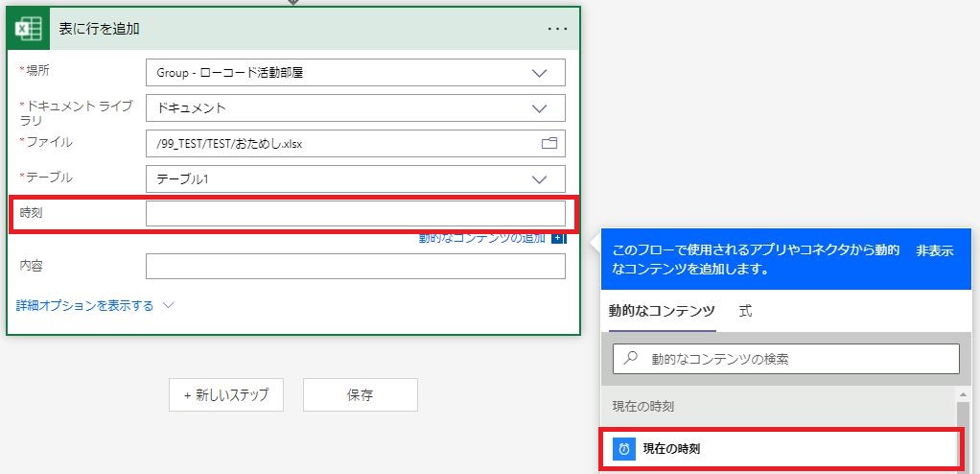The width and height of the screenshot is (980, 474).
Task: Click the 内容 input field
Action: click(356, 267)
